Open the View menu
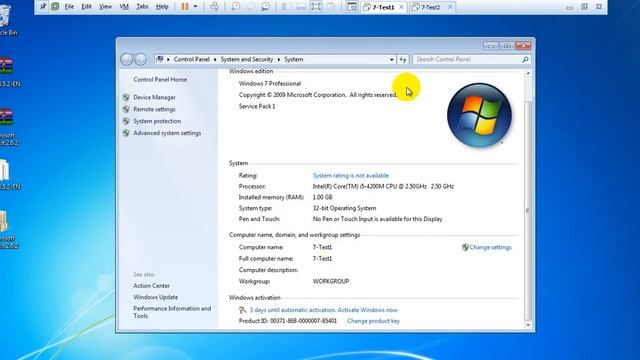Image resolution: width=640 pixels, height=360 pixels. coord(105,7)
